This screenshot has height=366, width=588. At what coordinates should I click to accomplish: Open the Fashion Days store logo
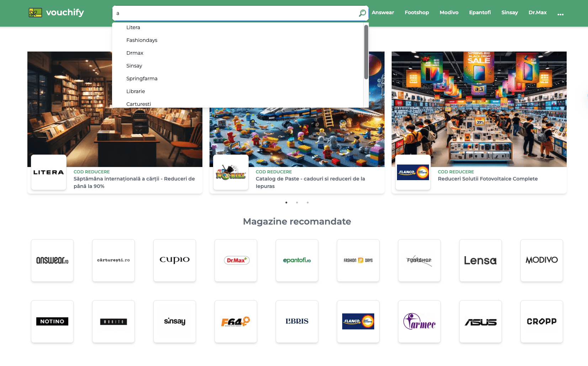point(358,260)
